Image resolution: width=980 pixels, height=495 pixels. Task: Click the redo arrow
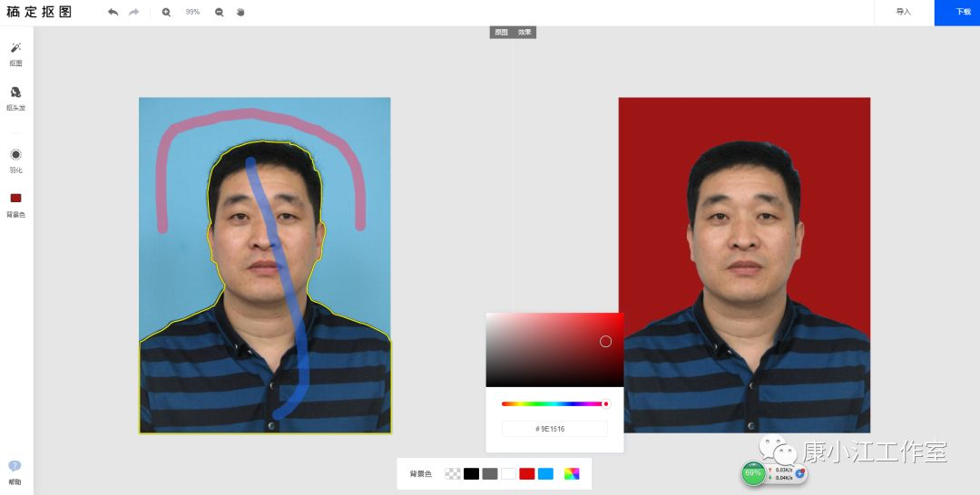(134, 13)
